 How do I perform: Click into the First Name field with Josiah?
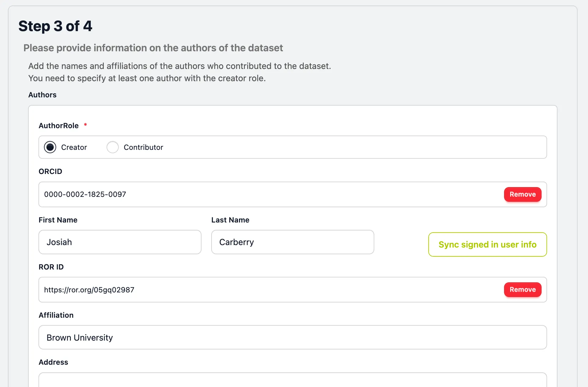[120, 242]
